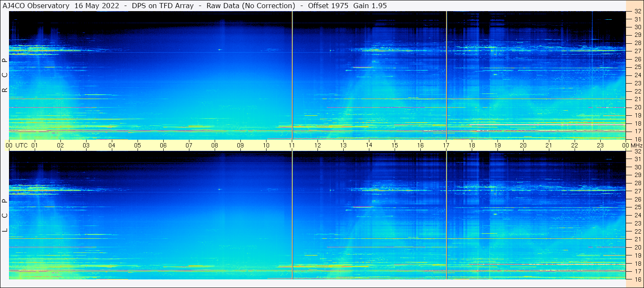
Task: Click the 27 MHz label of RCP panel
Action: 638,51
